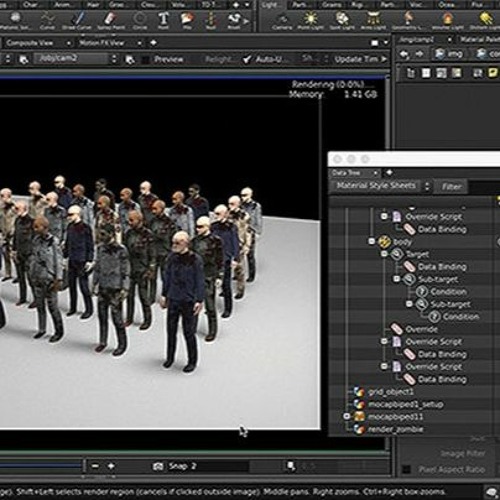This screenshot has width=500, height=500.
Task: Select the Font (T) shelf tool
Action: point(163,21)
